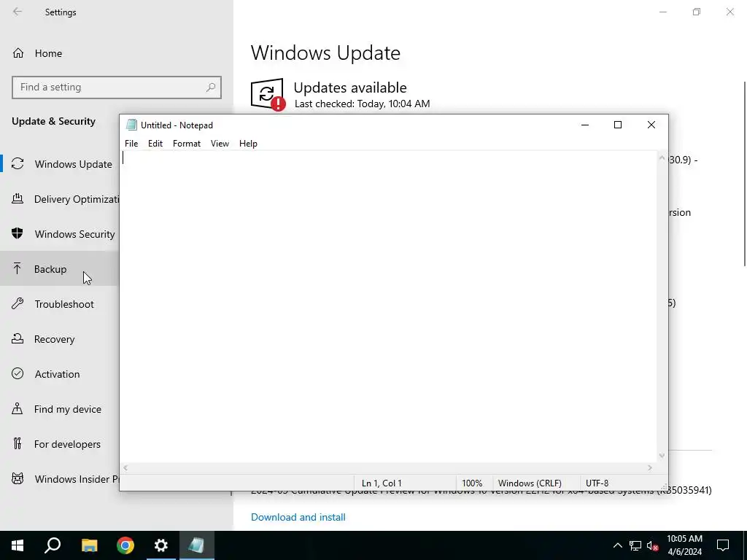This screenshot has height=560, width=747.
Task: Click the Recovery icon in sidebar
Action: tap(18, 338)
